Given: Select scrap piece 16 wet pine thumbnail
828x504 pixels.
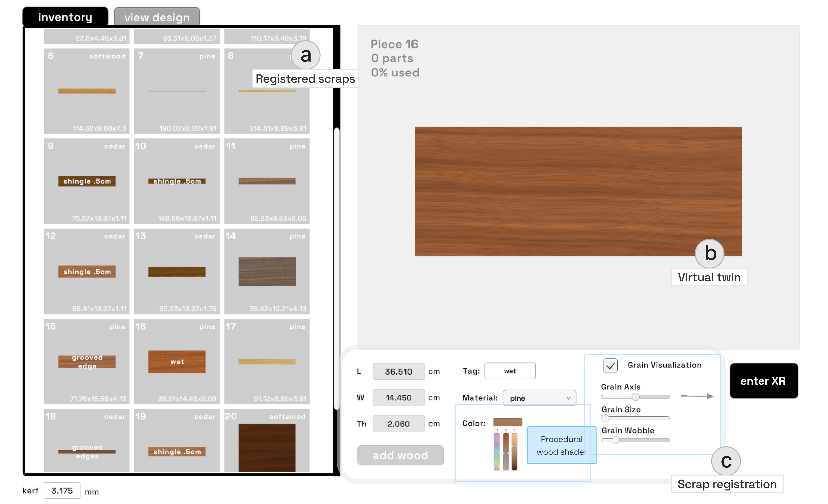Looking at the screenshot, I should (x=177, y=362).
